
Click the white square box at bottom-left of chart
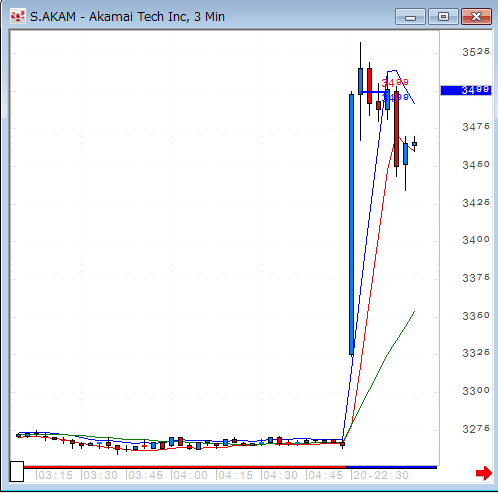click(x=17, y=471)
